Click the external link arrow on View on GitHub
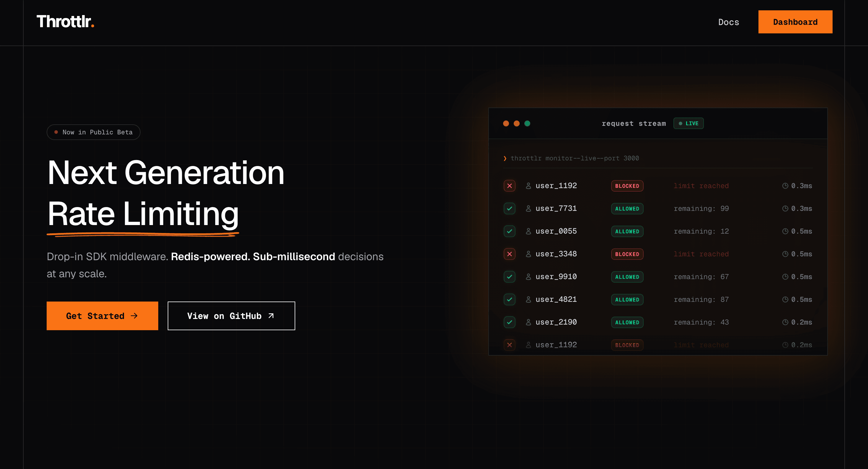 271,316
